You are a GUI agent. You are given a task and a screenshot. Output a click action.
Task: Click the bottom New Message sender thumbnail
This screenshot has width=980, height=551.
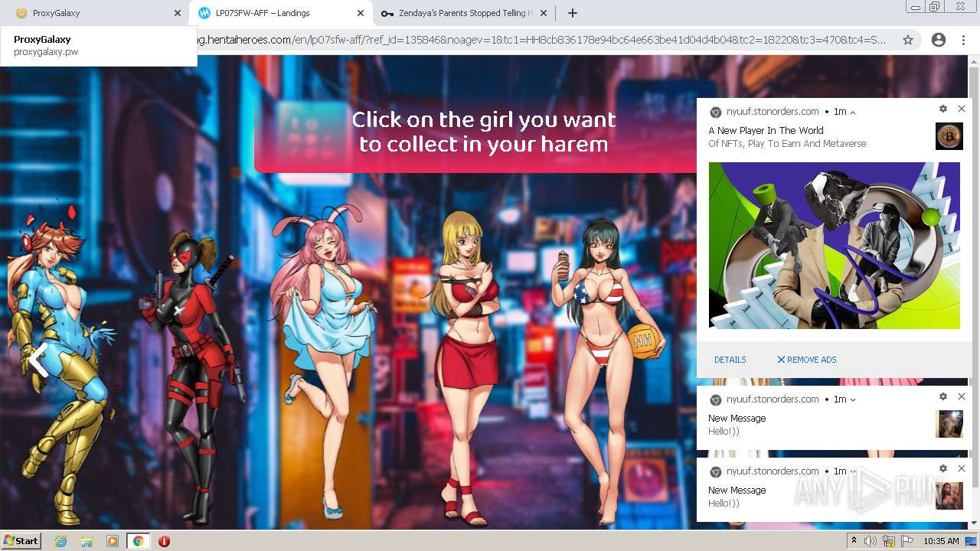(x=949, y=496)
